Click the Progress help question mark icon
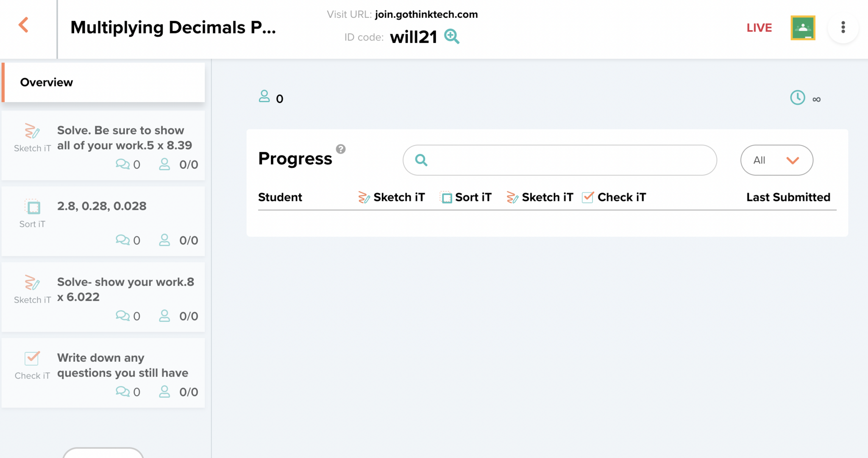868x458 pixels. point(341,149)
